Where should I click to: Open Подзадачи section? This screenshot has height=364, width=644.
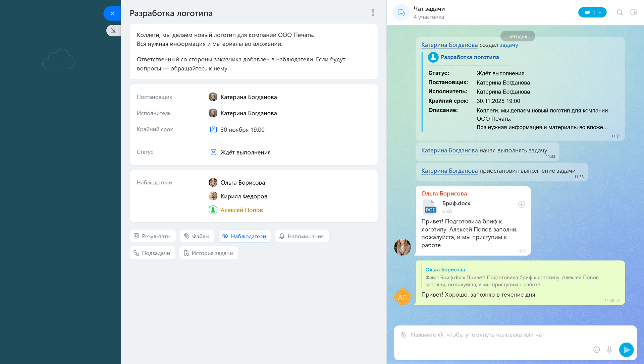coord(152,253)
